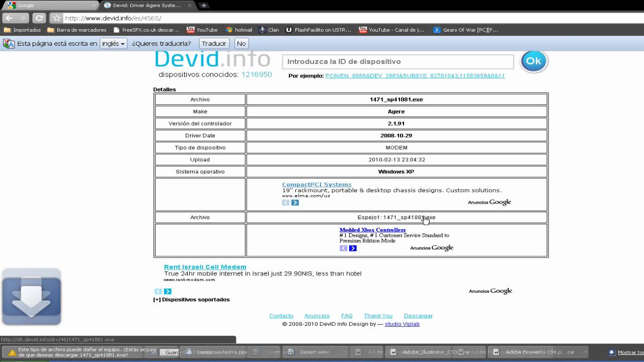The height and width of the screenshot is (362, 644).
Task: Open the Espejo1: 1471_sp41881.exe mirror link
Action: click(x=396, y=217)
